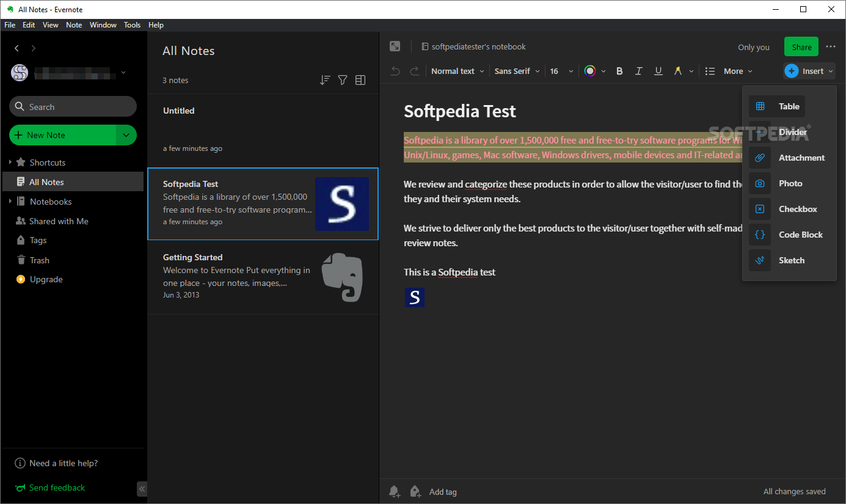The height and width of the screenshot is (504, 846).
Task: Expand the More formatting options
Action: point(738,71)
